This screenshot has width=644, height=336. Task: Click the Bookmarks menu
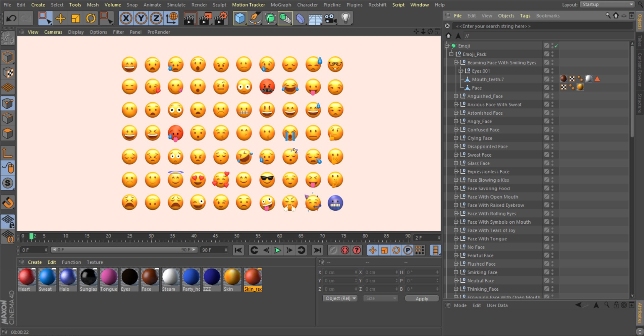coord(548,16)
